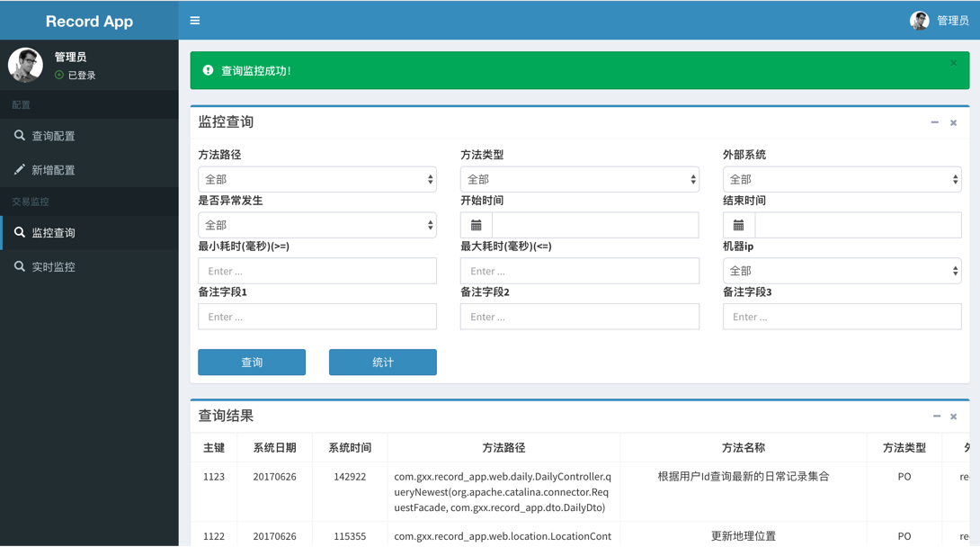Open the 是否异常发生 dropdown
This screenshot has height=547, width=980.
[x=317, y=225]
